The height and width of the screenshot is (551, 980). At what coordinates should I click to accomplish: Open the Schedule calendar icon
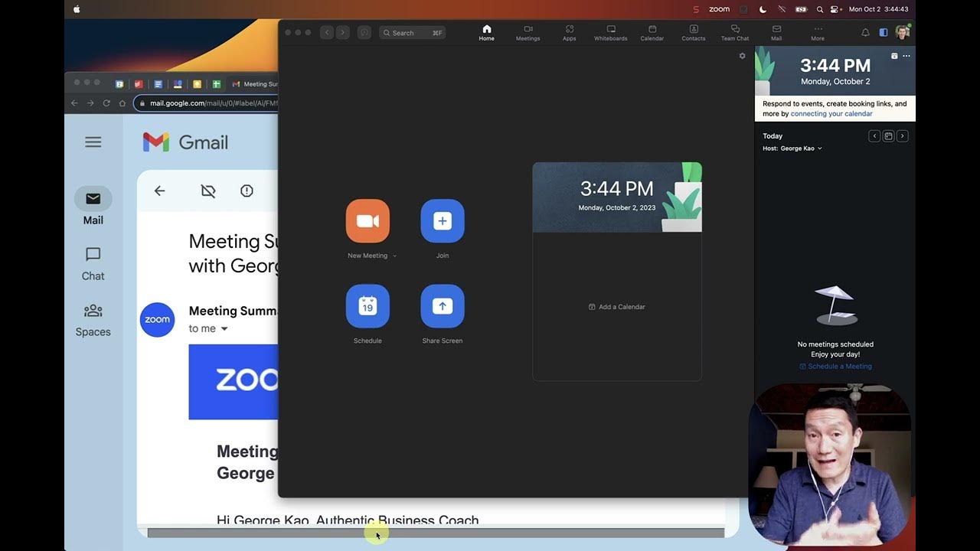(367, 306)
